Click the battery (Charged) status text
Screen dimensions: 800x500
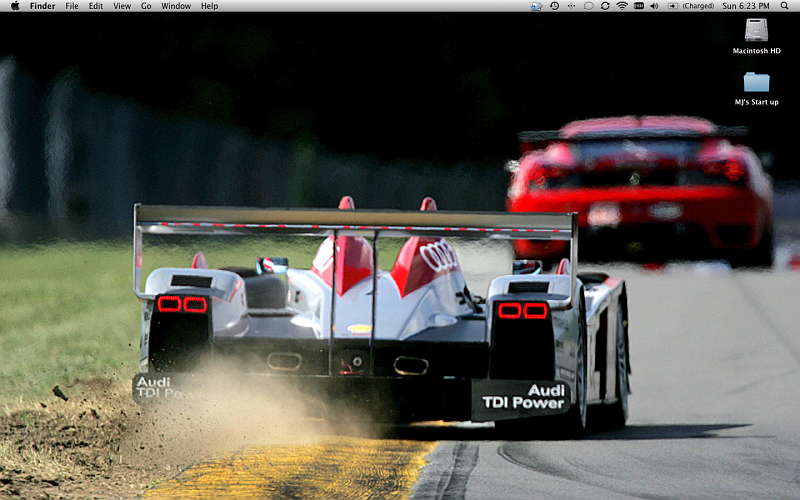[698, 6]
